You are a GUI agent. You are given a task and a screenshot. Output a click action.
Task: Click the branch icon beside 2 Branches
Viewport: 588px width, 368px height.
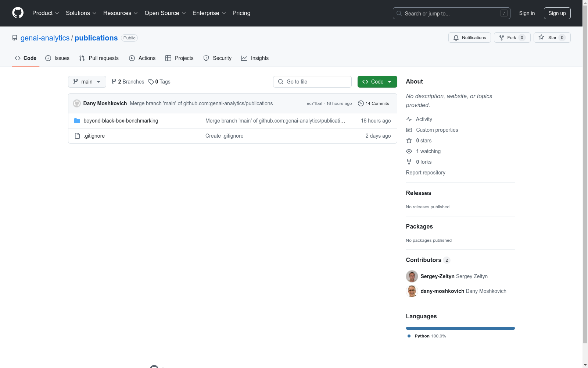pos(114,82)
